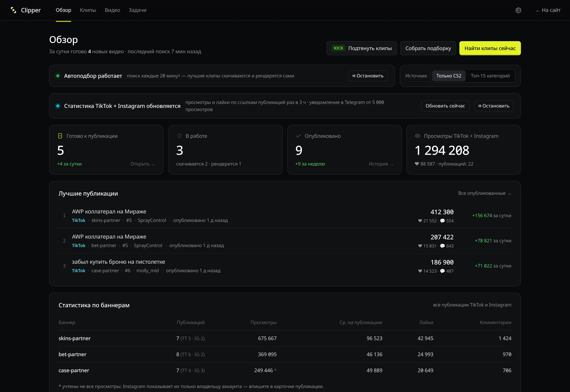
Task: Open settings via the gear icon
Action: point(518,10)
